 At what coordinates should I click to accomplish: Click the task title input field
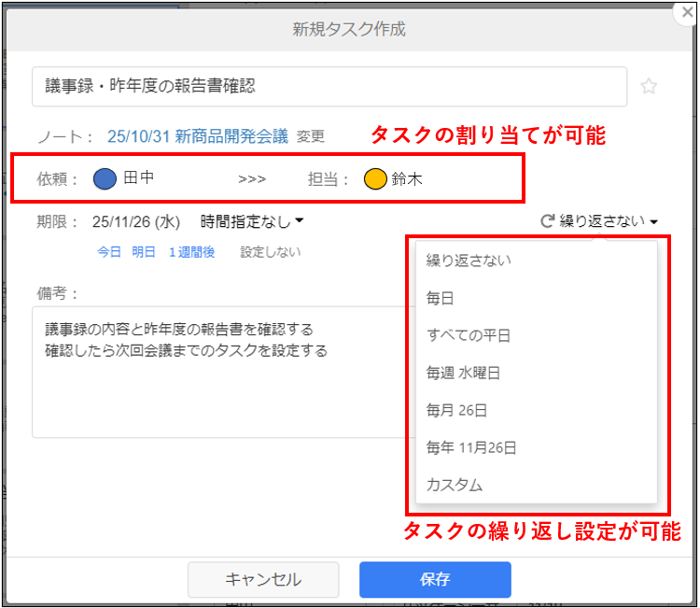(x=329, y=87)
